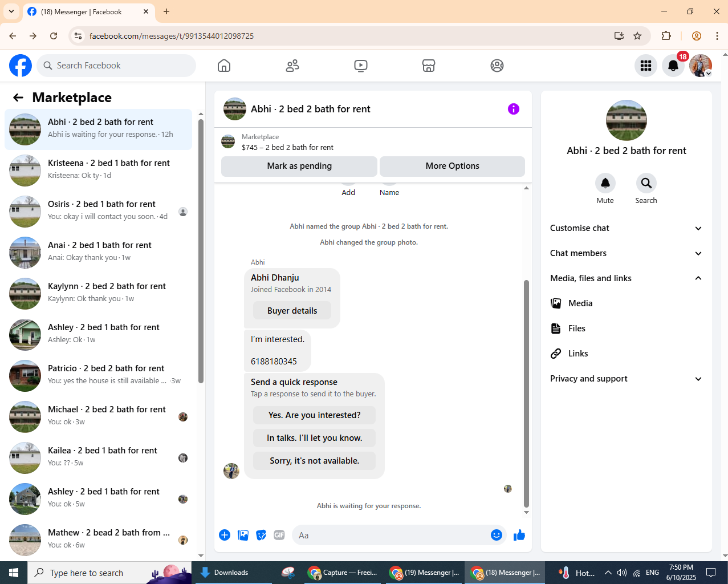Screen dimensions: 728x584
Task: Open the account profile picture menu
Action: click(701, 66)
